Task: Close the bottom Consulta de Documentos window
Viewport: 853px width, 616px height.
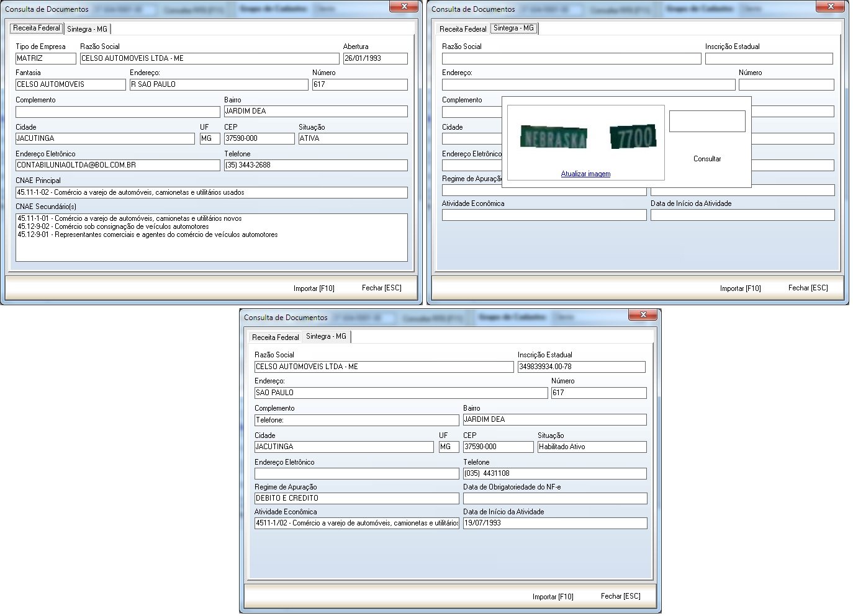Action: coord(643,315)
